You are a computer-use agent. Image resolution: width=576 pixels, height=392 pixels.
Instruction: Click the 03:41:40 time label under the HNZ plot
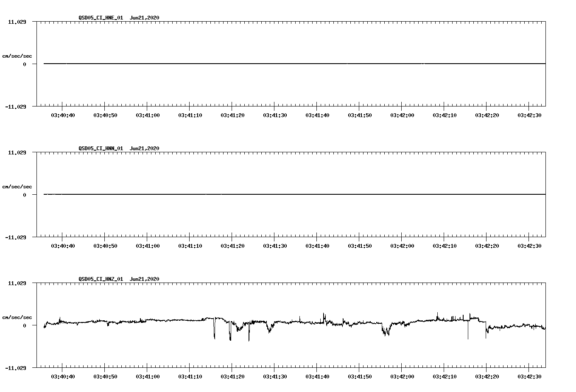pos(317,377)
